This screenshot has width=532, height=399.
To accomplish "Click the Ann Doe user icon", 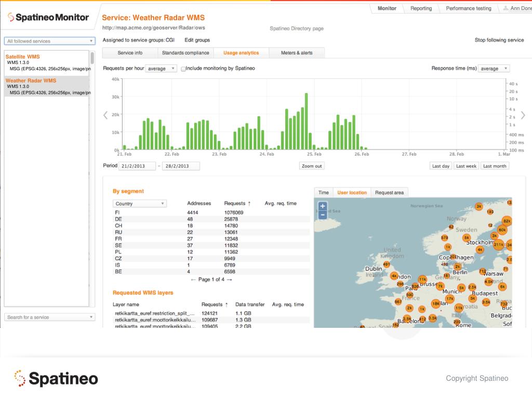I will coord(506,8).
